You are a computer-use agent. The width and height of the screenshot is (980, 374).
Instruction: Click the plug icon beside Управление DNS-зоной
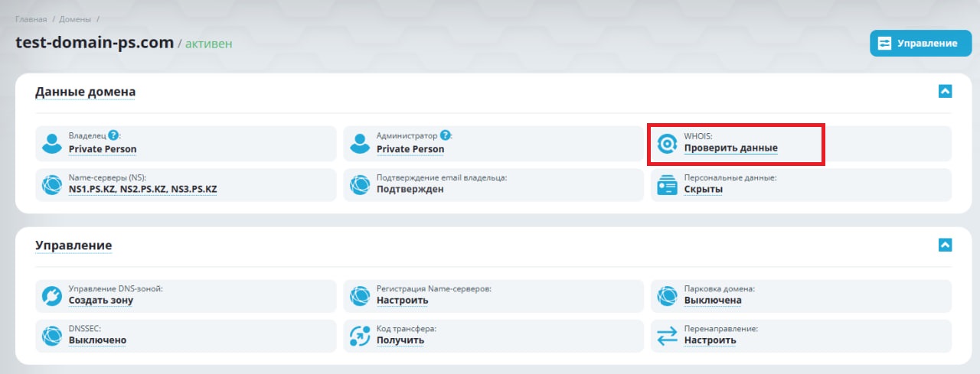pyautogui.click(x=51, y=295)
